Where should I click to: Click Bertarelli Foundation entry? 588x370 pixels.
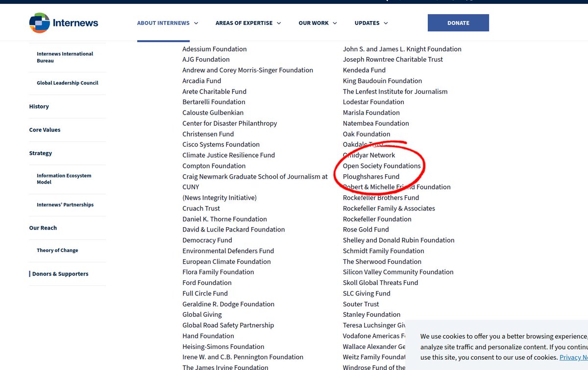tap(214, 102)
